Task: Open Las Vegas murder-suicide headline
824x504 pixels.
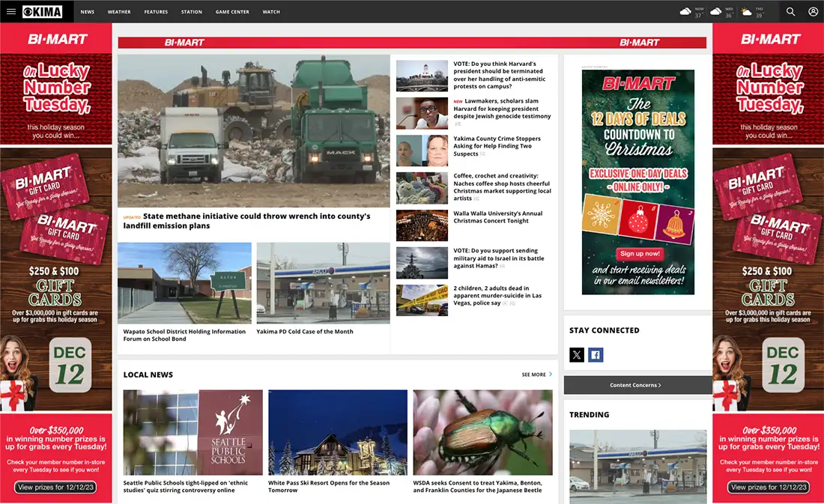Action: (x=497, y=295)
